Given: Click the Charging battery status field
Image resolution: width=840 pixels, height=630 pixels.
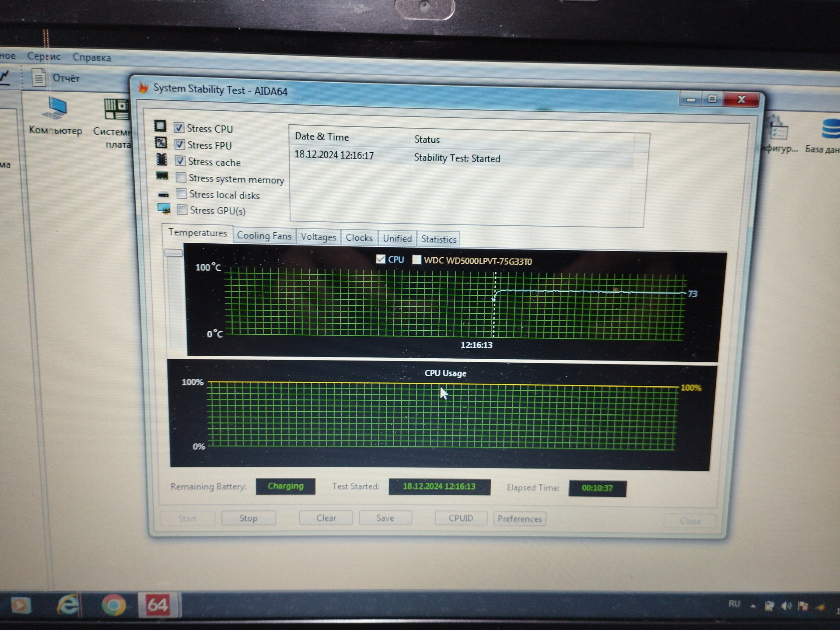Looking at the screenshot, I should click(286, 486).
